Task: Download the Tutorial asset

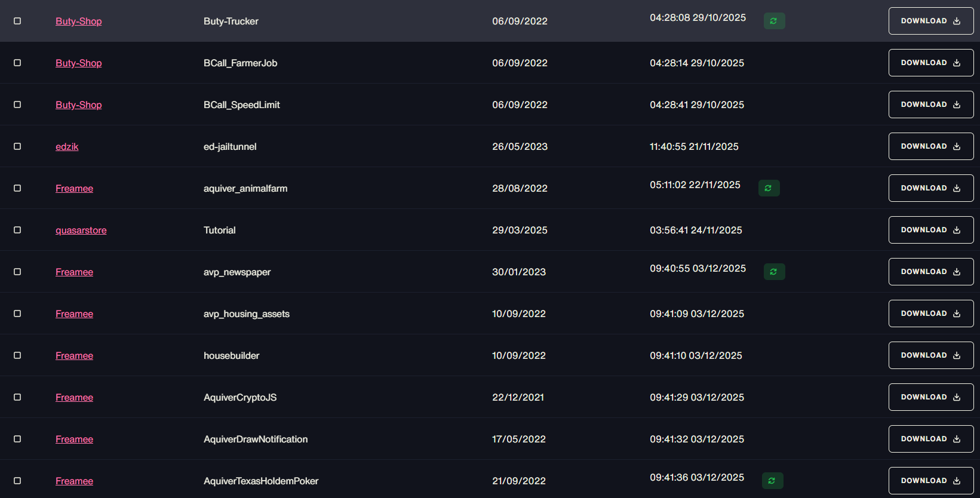Action: tap(931, 230)
